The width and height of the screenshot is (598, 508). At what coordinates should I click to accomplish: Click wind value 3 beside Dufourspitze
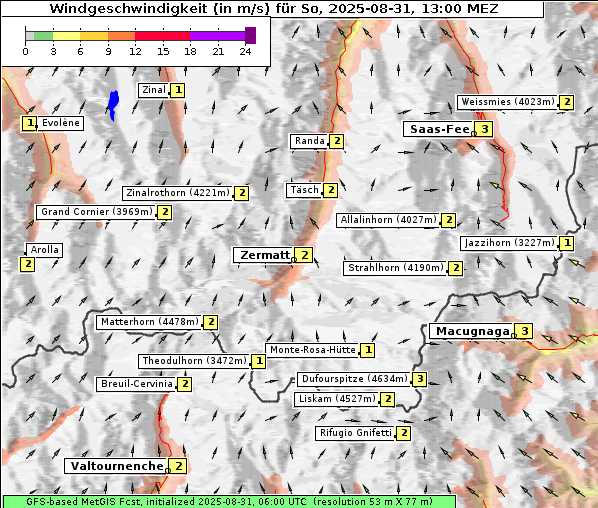pyautogui.click(x=420, y=379)
